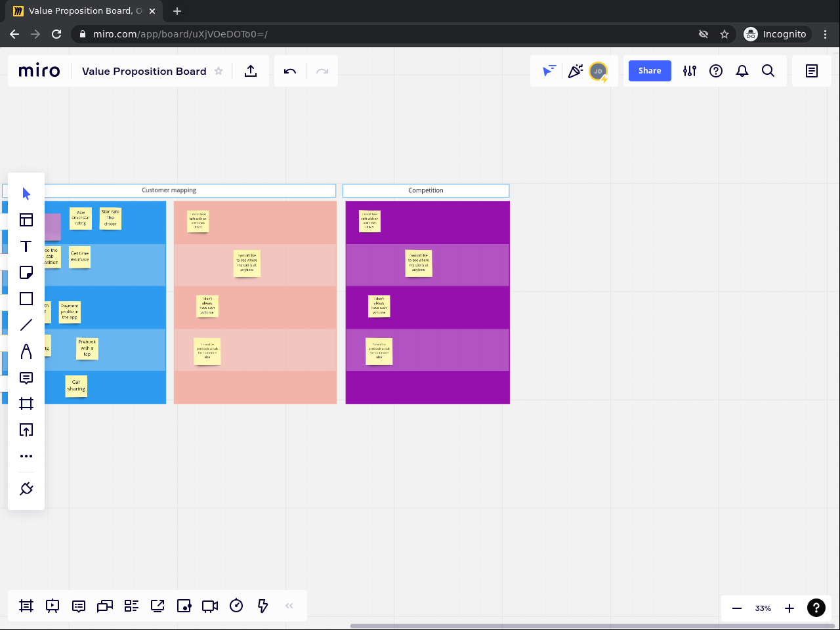Click the Incognito profile chip

(776, 34)
